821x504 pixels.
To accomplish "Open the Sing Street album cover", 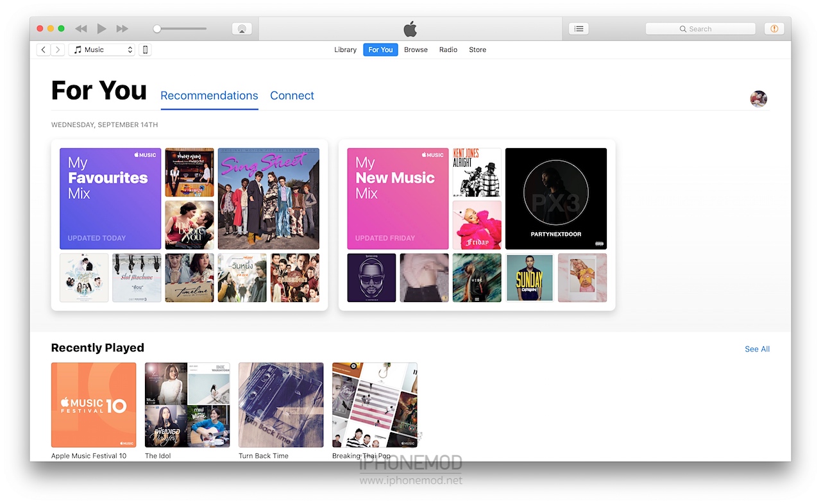I will click(x=268, y=199).
